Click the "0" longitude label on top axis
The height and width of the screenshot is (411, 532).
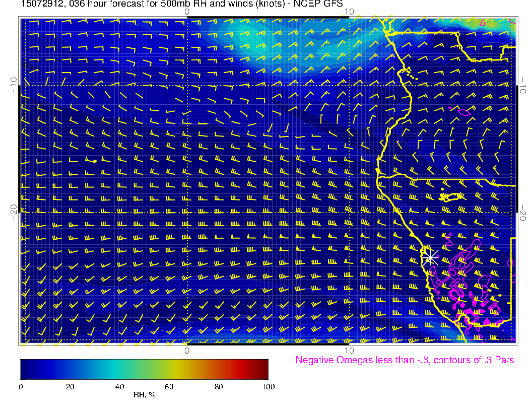187,12
